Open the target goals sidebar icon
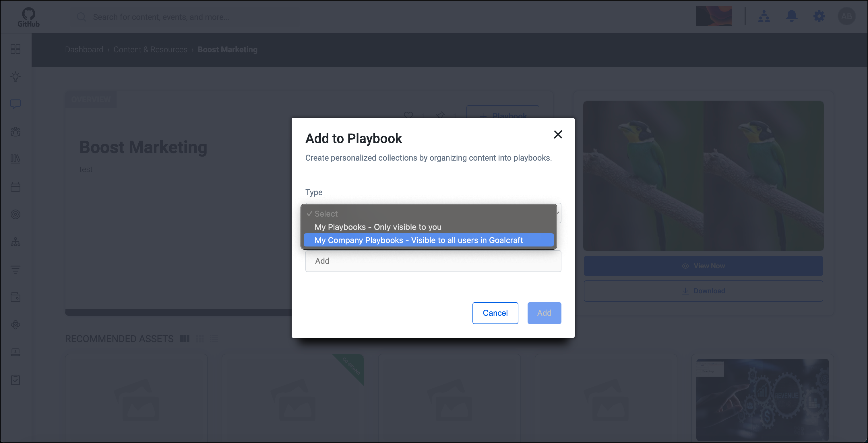Screen dimensions: 868x443 [15, 214]
